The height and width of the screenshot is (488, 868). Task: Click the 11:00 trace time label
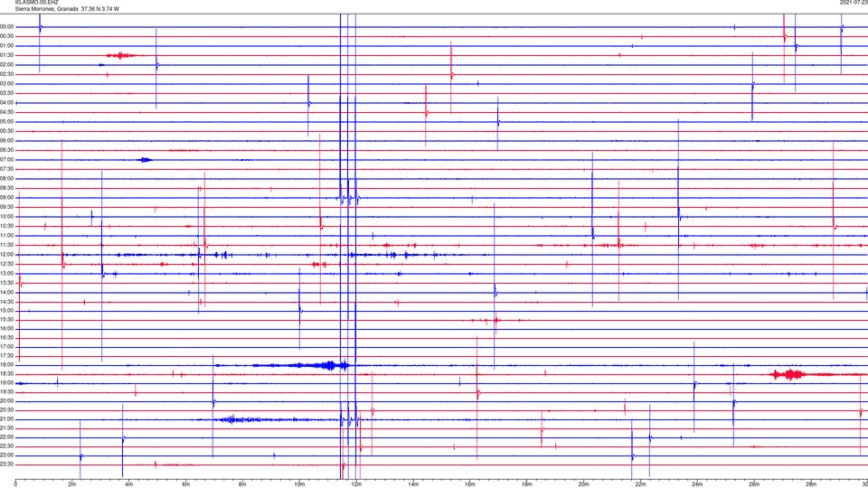point(7,236)
